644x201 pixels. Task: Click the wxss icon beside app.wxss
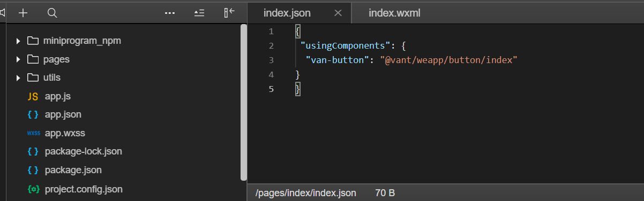coord(33,134)
